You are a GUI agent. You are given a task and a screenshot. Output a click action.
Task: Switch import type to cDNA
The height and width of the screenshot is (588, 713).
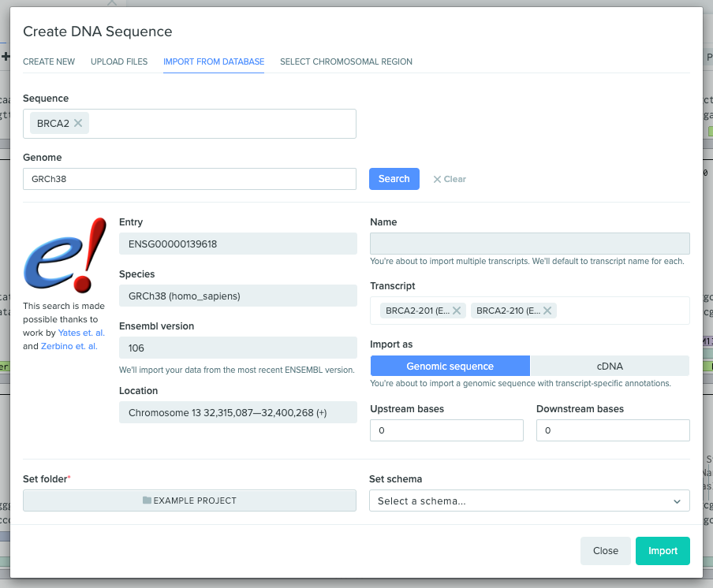610,366
